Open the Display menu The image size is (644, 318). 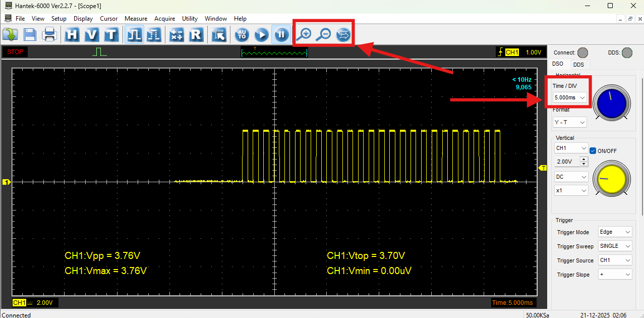coord(83,19)
